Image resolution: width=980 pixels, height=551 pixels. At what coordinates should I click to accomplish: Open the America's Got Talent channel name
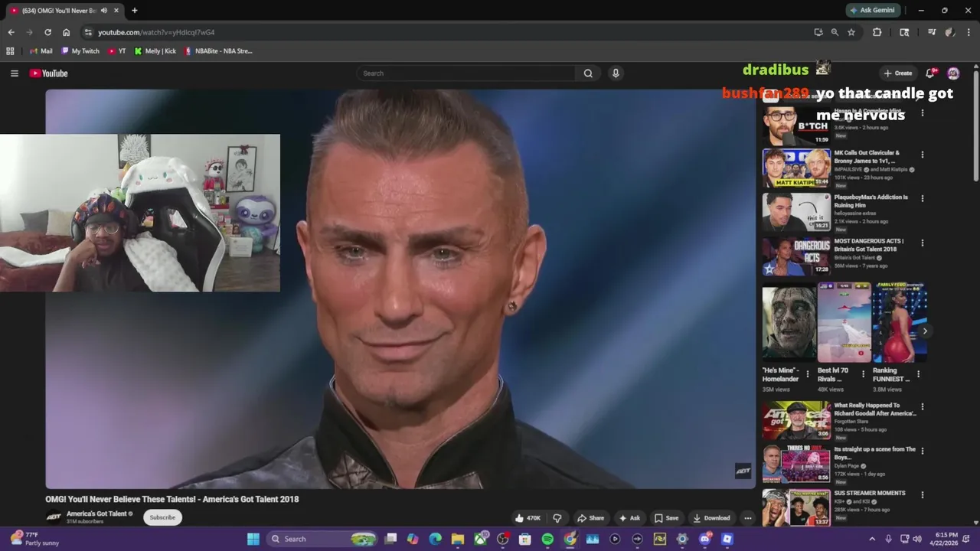pos(96,514)
